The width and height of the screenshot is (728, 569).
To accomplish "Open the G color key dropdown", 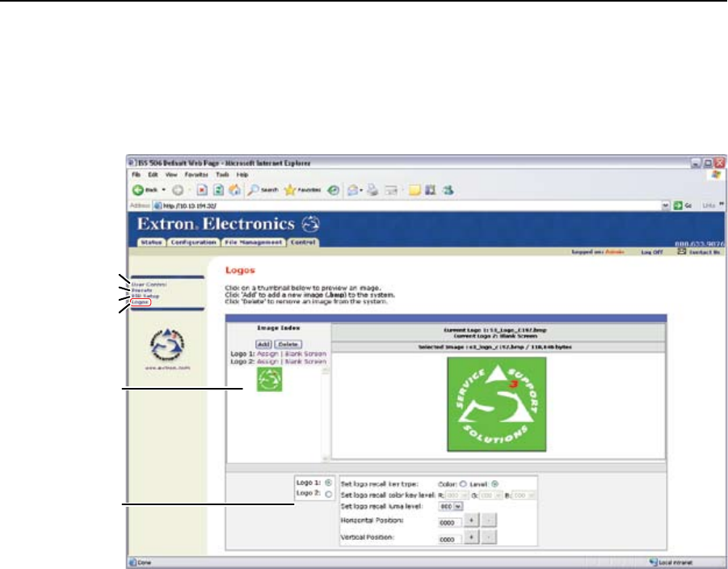I will [x=499, y=495].
